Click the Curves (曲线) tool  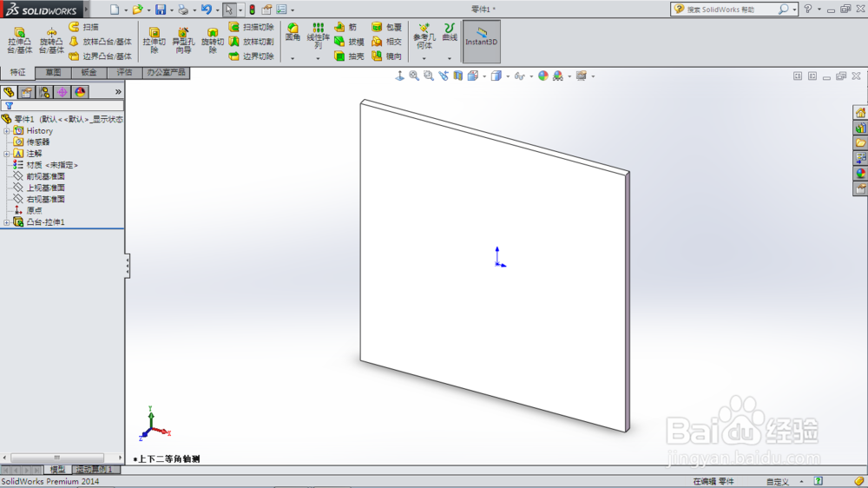click(x=450, y=32)
